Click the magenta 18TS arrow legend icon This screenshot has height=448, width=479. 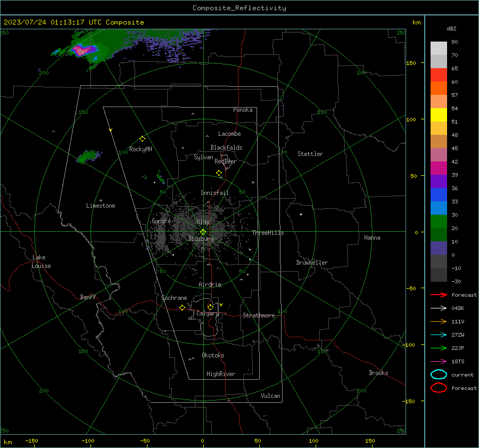[439, 362]
